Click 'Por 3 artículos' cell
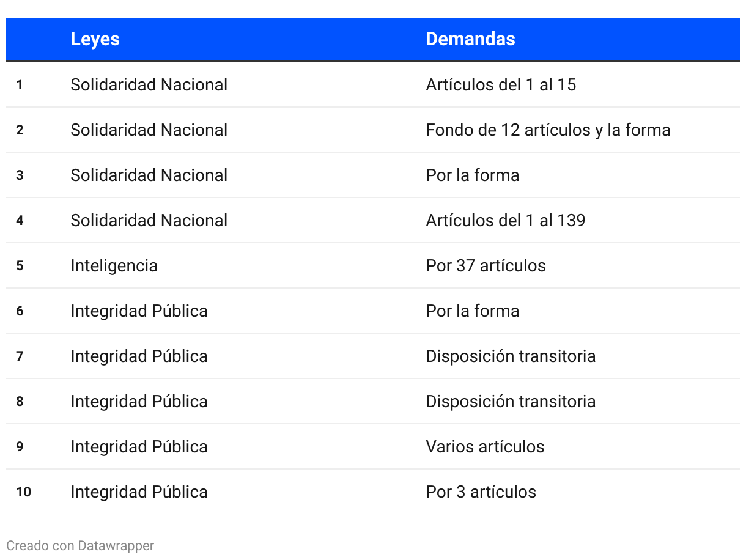The image size is (746, 560). point(481,492)
